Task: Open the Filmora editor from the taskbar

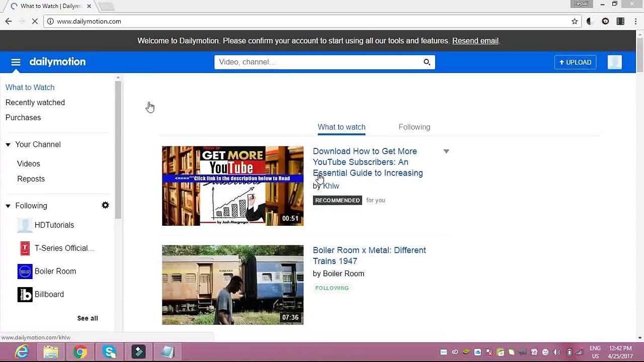Action: (138, 352)
